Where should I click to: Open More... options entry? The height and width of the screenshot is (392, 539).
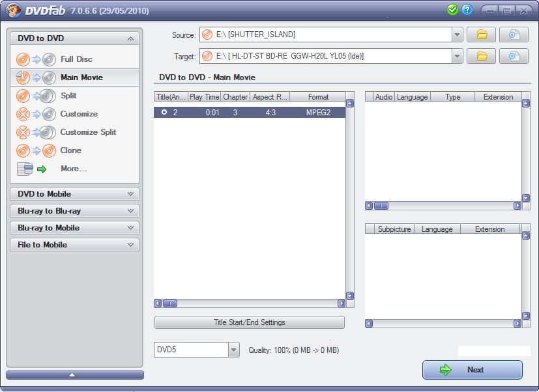[x=74, y=169]
